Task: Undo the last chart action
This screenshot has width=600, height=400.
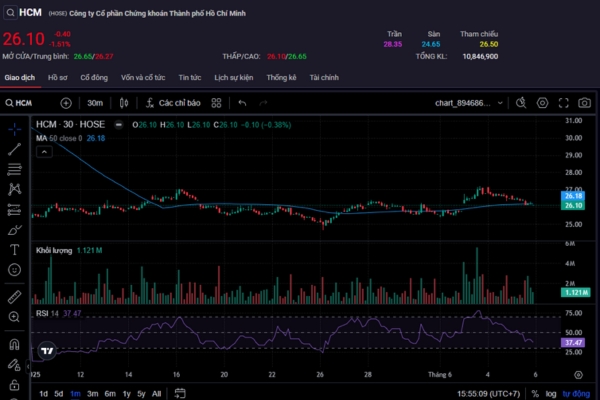Action: [242, 103]
